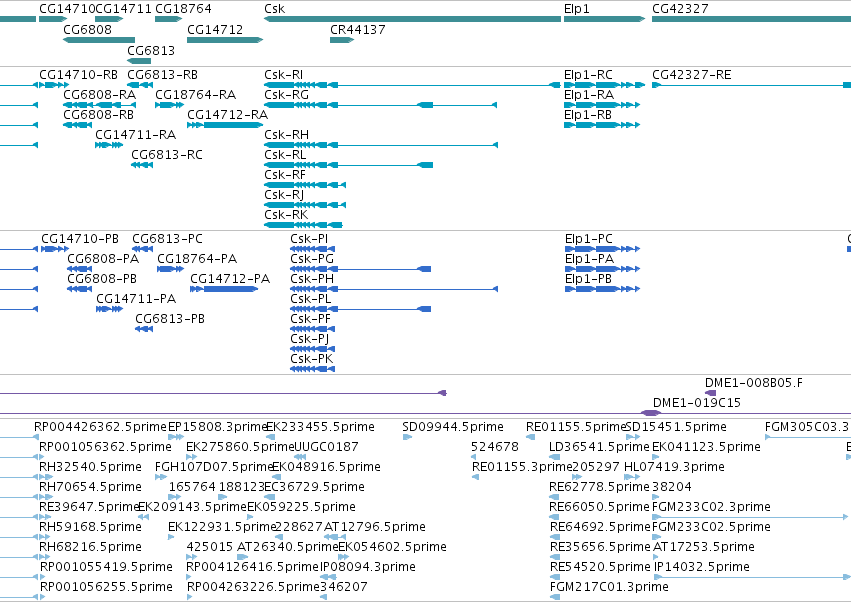
Task: Click EST RE01155.3prime
Action: (475, 477)
